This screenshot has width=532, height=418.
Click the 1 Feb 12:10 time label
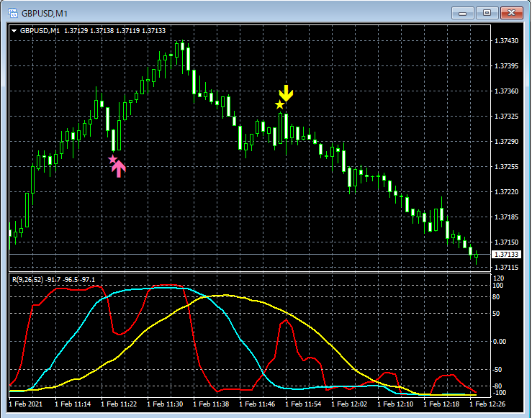coord(395,404)
